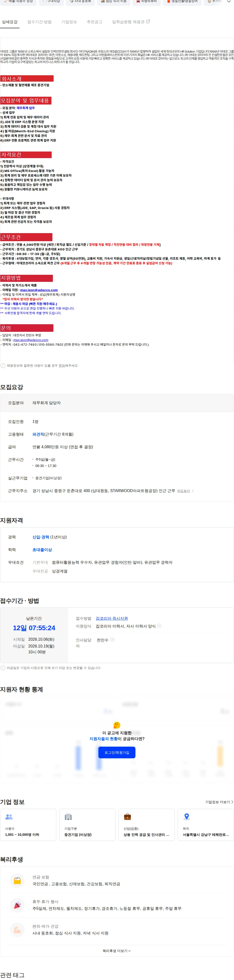Click the 로그인/회원가입 button

[117, 752]
